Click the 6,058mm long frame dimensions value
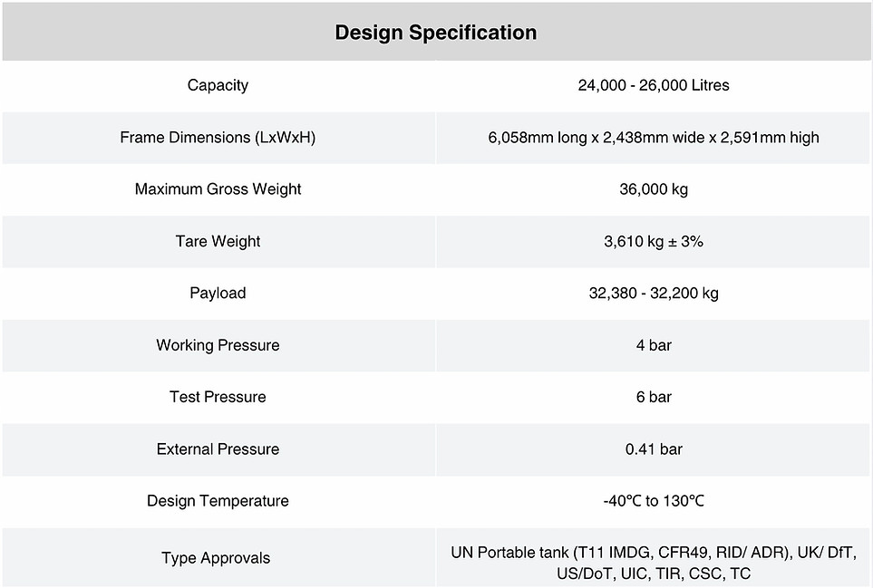Viewport: 873px width, 588px height. click(654, 138)
